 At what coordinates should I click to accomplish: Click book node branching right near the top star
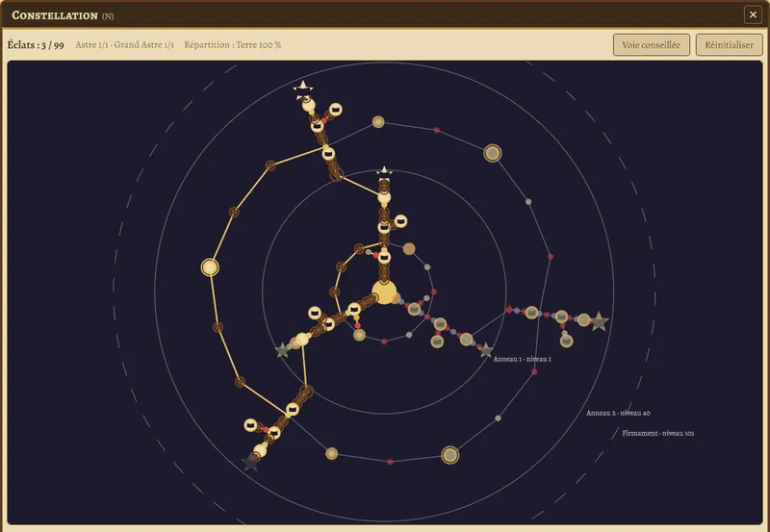336,110
